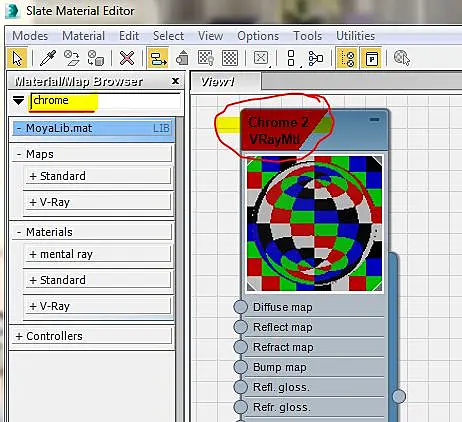This screenshot has width=462, height=422.
Task: Open the Modes menu
Action: tap(30, 36)
